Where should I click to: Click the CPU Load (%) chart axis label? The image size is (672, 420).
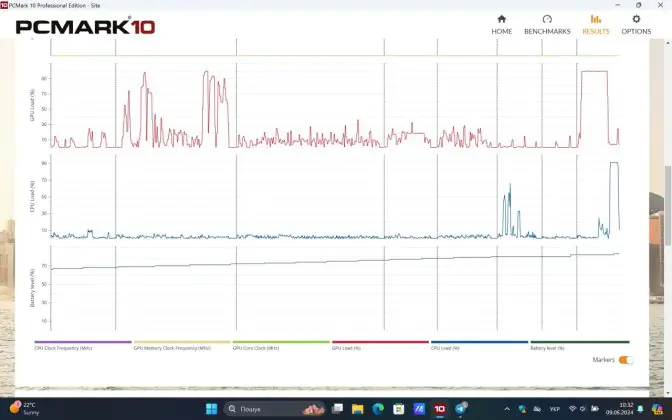[32, 196]
